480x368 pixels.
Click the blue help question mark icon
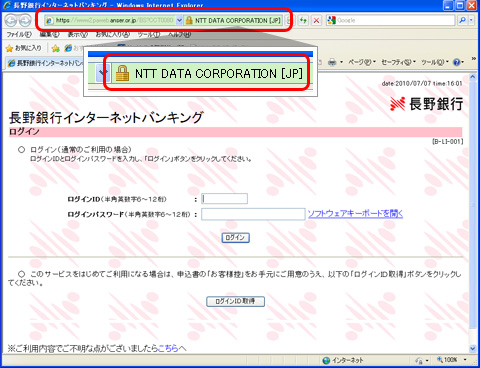pos(457,62)
